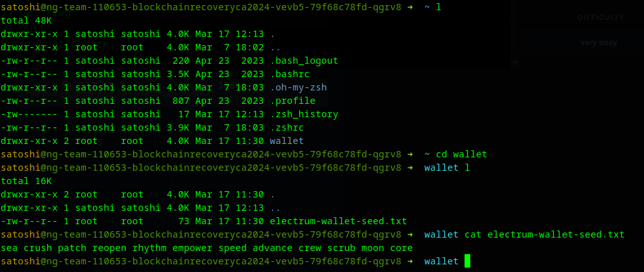Click the green block terminal cursor
Viewport: 644px width, 272px height.
tap(467, 261)
